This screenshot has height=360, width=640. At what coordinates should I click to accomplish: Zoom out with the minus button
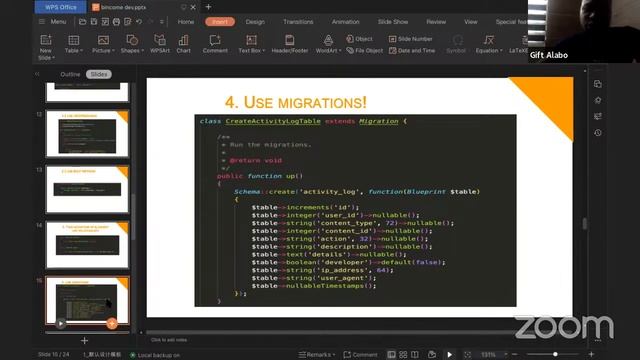click(515, 354)
